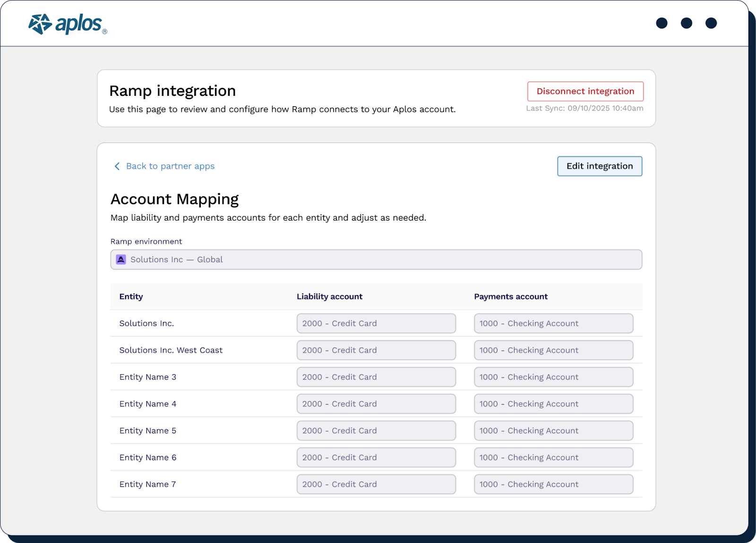Open payments account for Entity Name 6
756x543 pixels.
point(553,458)
